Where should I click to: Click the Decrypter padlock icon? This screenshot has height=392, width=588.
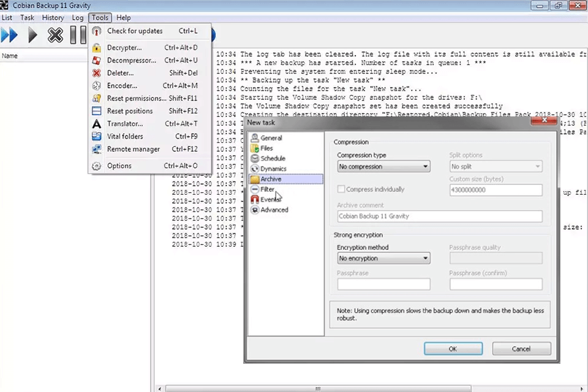pos(96,48)
